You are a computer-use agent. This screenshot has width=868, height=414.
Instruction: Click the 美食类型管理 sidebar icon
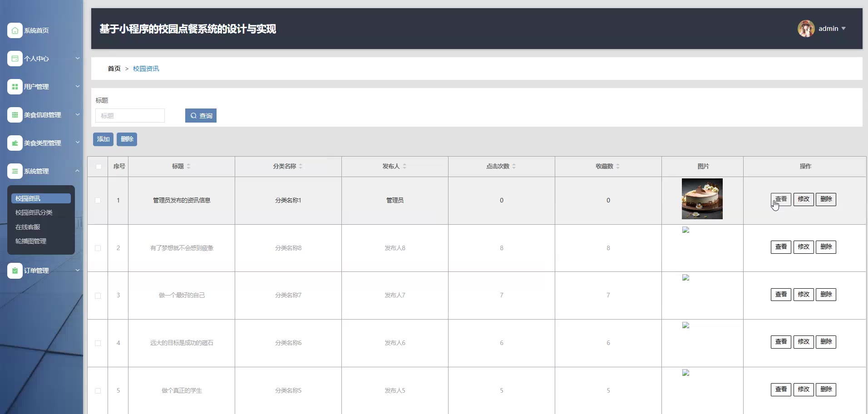pyautogui.click(x=15, y=143)
